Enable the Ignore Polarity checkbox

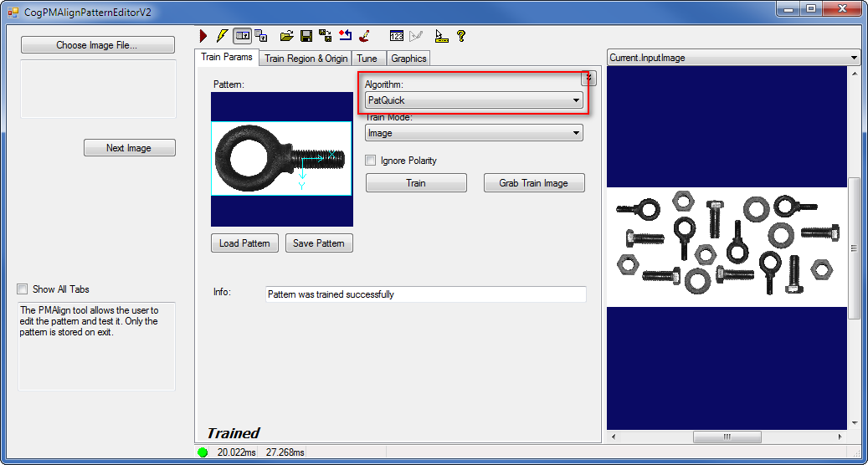pyautogui.click(x=371, y=161)
